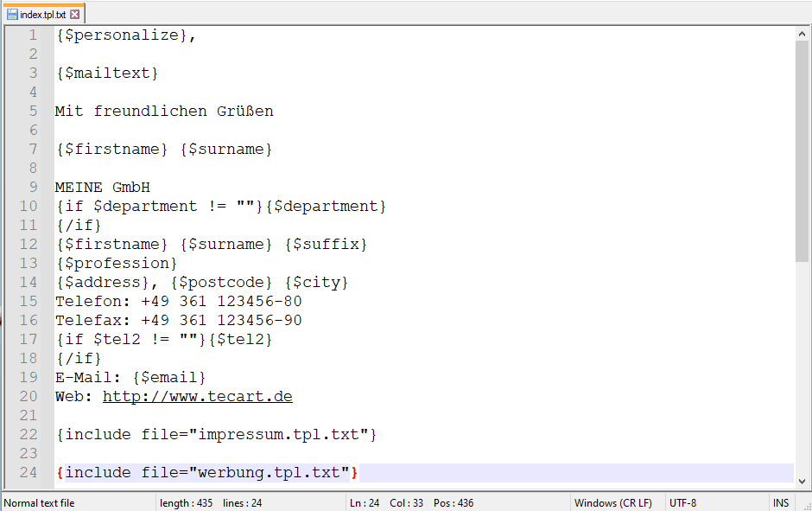
Task: Place cursor on the Telefon number line
Action: (x=179, y=302)
